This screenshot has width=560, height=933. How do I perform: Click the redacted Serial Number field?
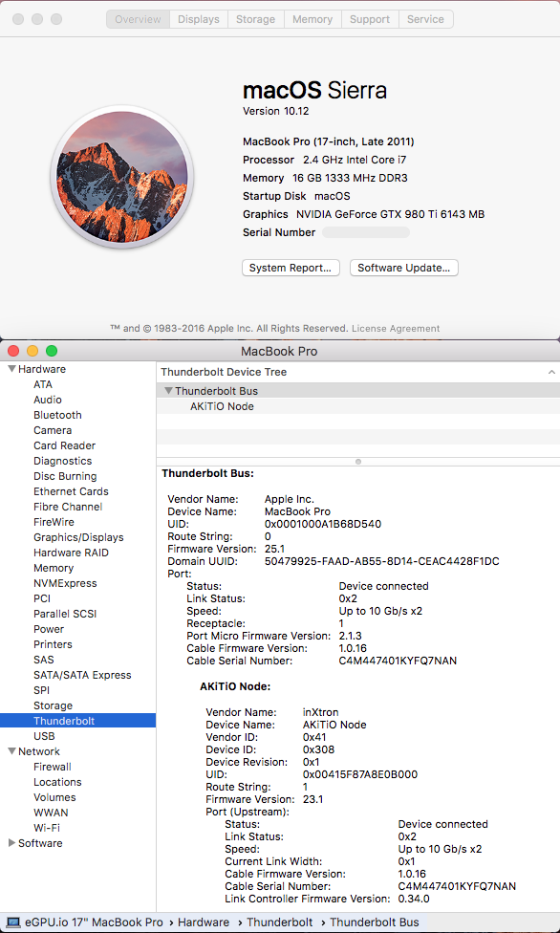[365, 232]
